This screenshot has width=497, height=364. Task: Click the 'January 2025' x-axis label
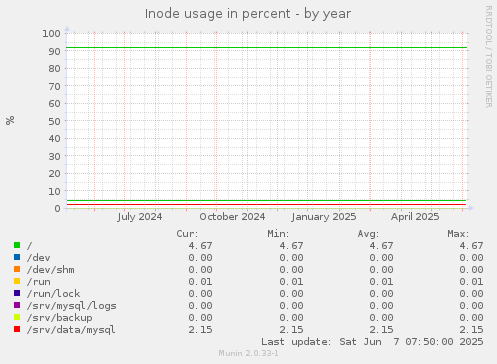324,217
